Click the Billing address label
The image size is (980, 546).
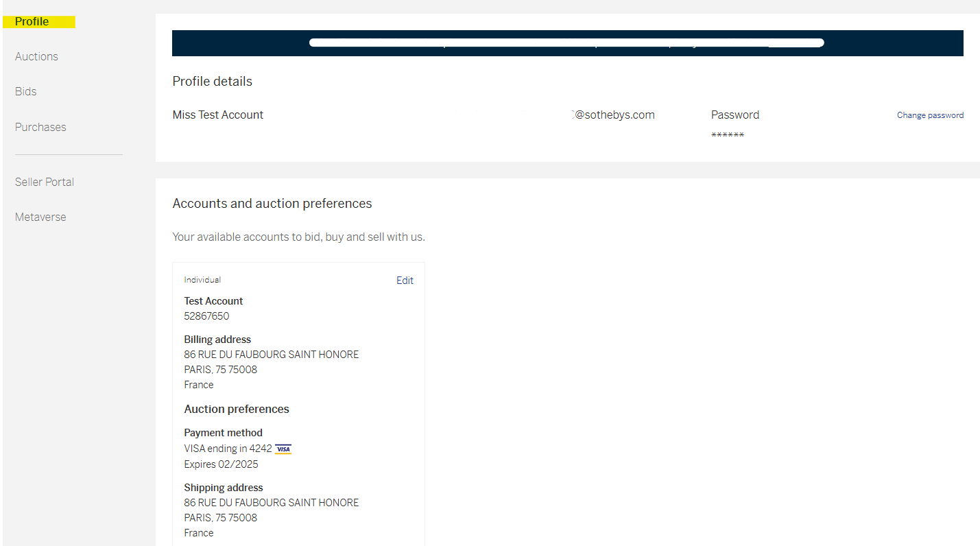tap(217, 340)
